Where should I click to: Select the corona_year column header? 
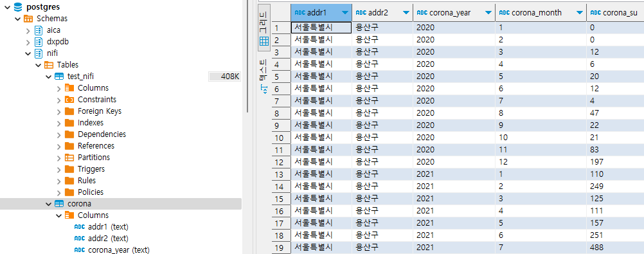[x=454, y=13]
